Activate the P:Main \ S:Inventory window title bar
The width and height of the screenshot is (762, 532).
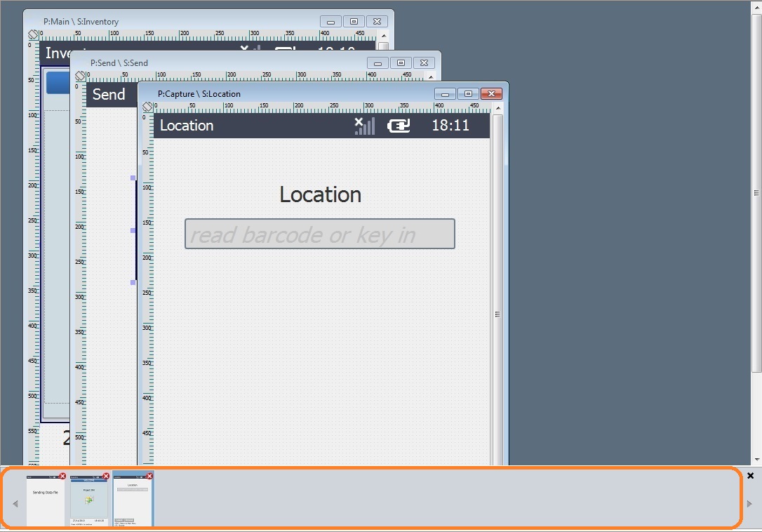point(175,22)
